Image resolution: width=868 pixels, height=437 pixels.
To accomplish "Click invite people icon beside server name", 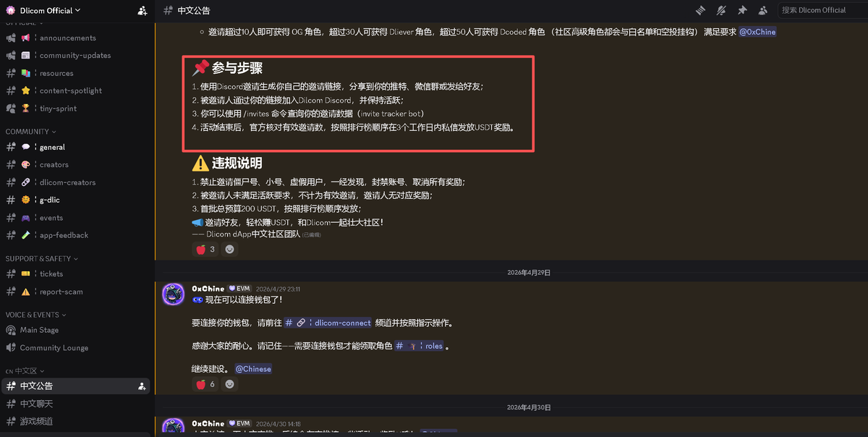I will 142,11.
